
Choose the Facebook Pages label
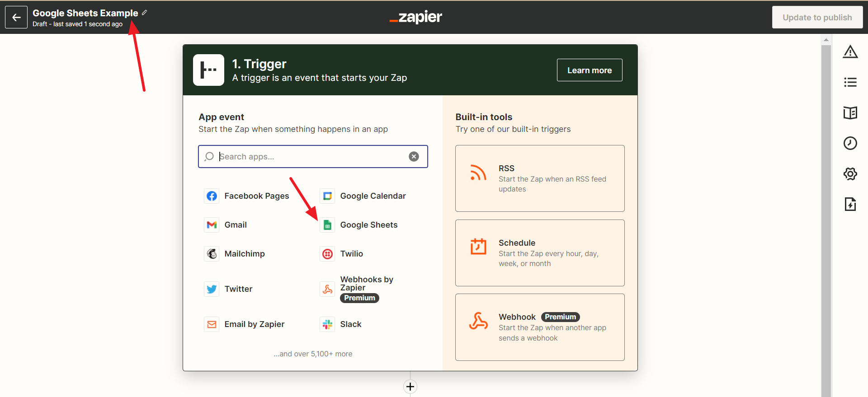[x=257, y=196]
